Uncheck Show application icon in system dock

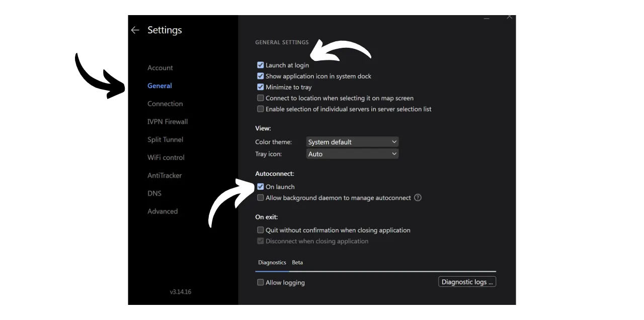click(x=261, y=76)
